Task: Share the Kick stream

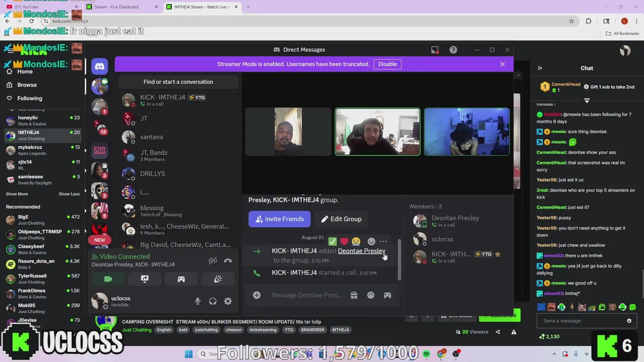Action: (x=498, y=332)
